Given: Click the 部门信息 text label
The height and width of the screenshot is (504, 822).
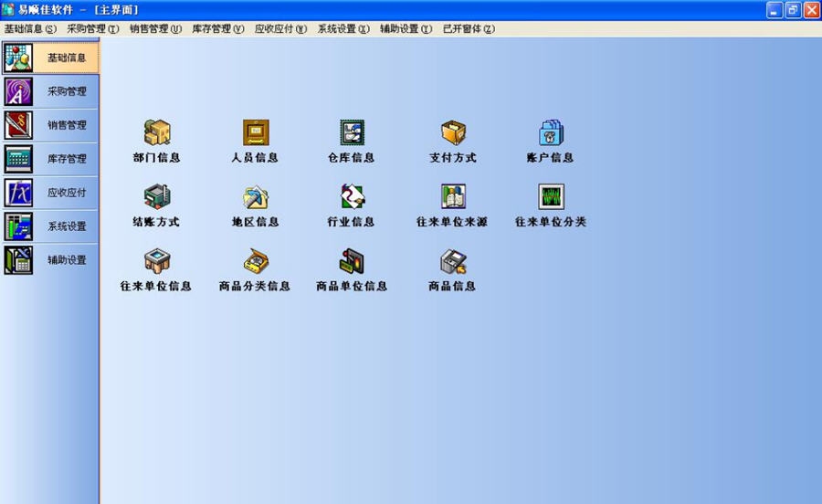Looking at the screenshot, I should click(x=157, y=157).
